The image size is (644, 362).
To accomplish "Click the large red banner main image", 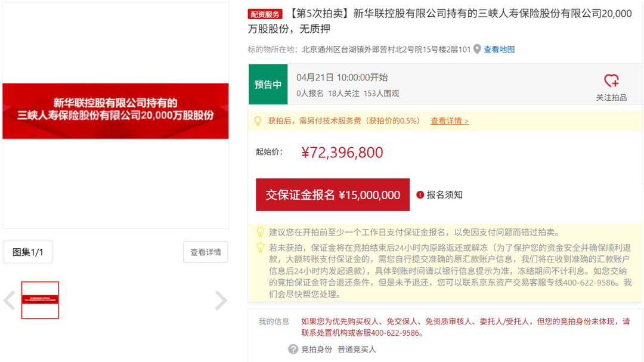I will pyautogui.click(x=116, y=112).
